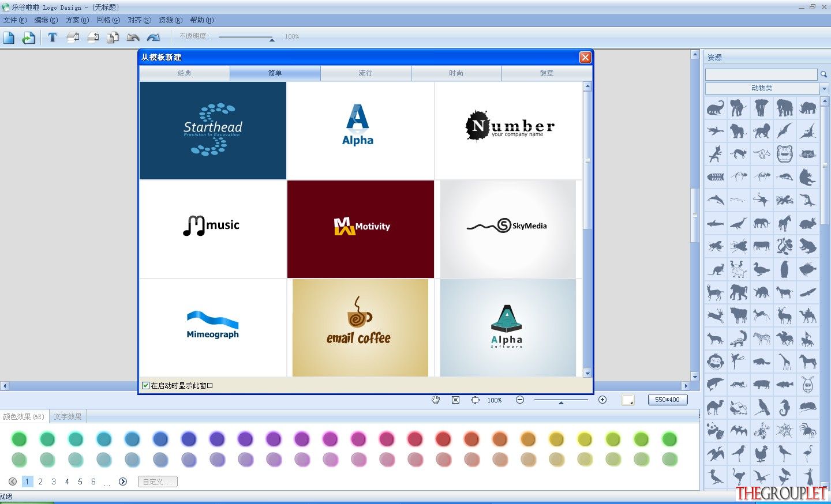Viewport: 831px width, 504px height.
Task: Choose the Starthead logo template
Action: [x=213, y=131]
